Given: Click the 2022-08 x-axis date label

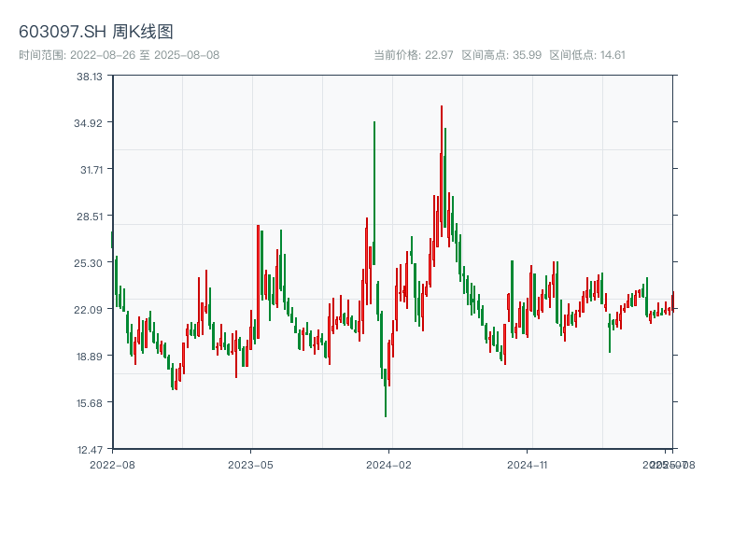Looking at the screenshot, I should coord(112,464).
